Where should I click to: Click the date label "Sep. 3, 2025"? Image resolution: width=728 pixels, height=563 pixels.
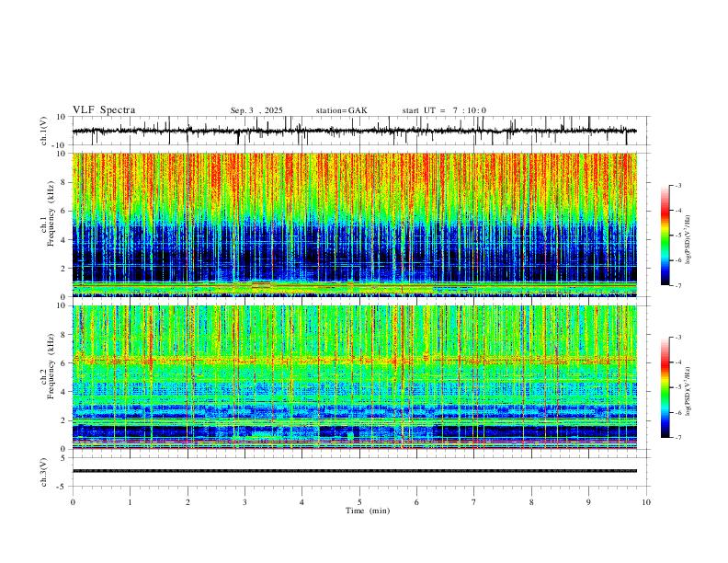256,110
